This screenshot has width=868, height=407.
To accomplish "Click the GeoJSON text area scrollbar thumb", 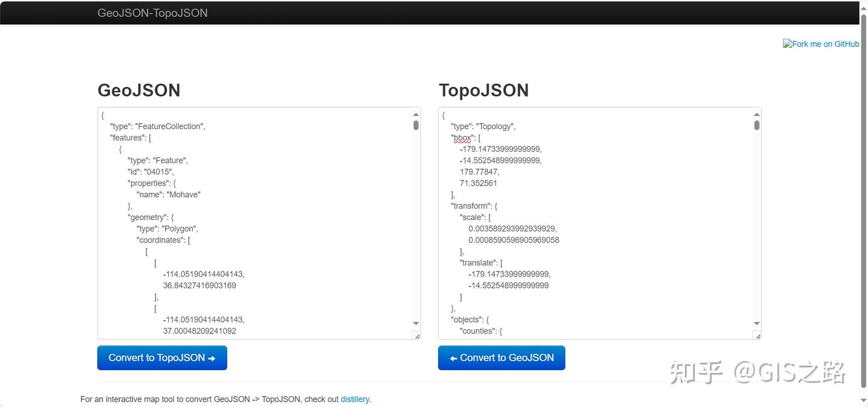I will [x=415, y=125].
